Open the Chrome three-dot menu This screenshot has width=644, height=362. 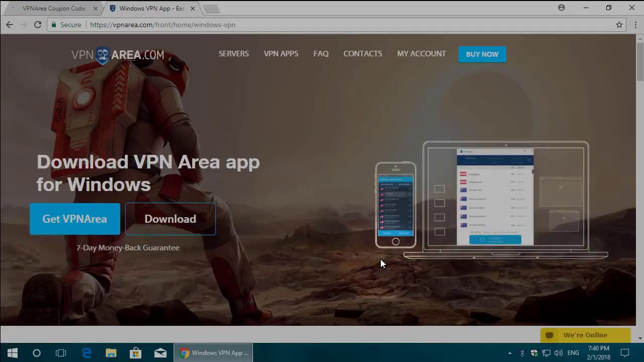point(636,25)
